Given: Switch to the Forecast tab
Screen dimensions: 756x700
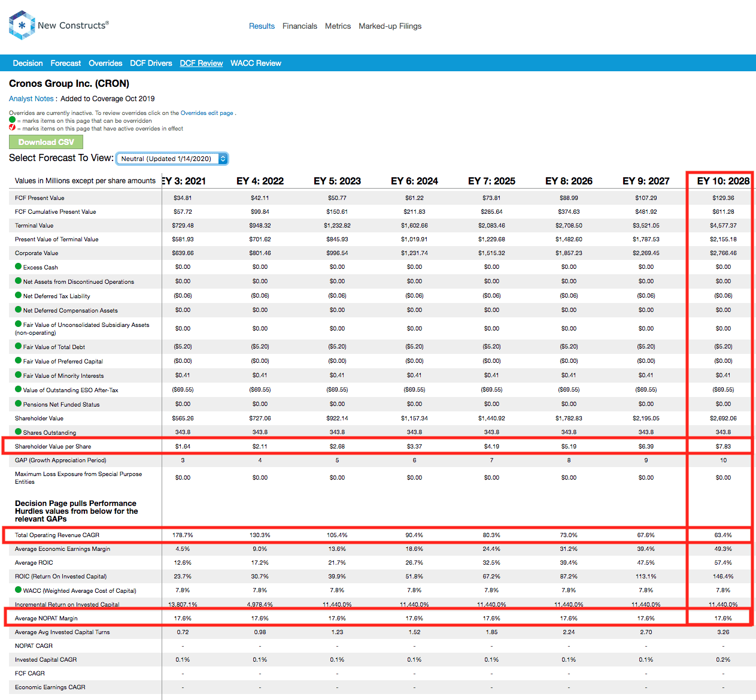Looking at the screenshot, I should coord(66,63).
